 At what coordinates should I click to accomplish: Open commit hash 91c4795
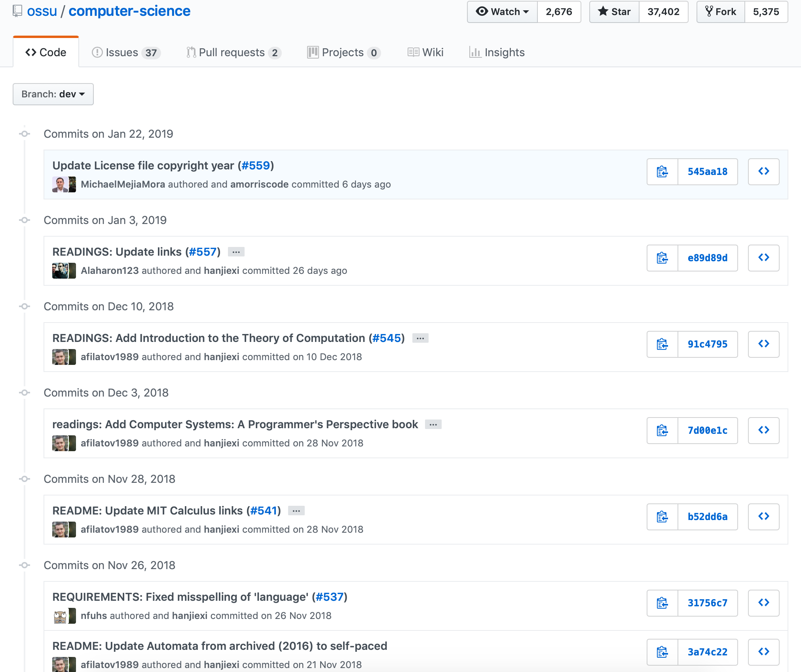click(708, 344)
